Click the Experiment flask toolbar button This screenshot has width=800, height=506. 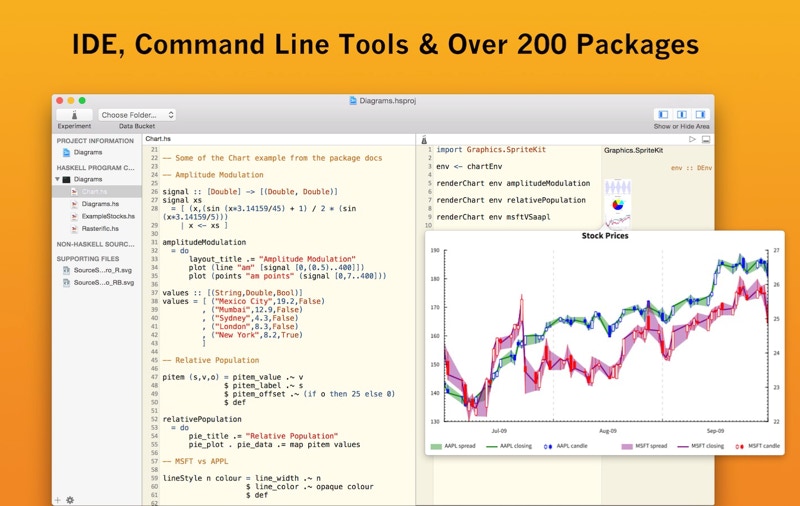(x=75, y=115)
